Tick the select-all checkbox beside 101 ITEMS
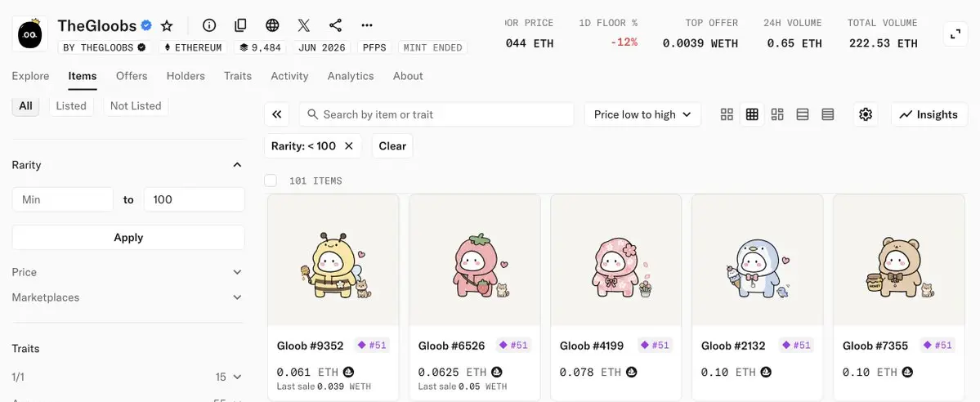 [x=271, y=181]
